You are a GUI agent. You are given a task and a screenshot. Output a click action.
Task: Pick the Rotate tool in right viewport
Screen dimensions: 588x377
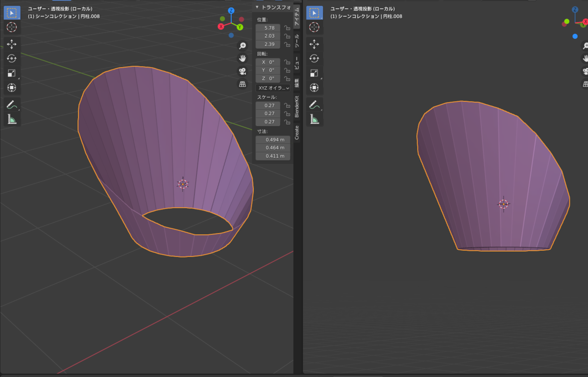pos(315,59)
